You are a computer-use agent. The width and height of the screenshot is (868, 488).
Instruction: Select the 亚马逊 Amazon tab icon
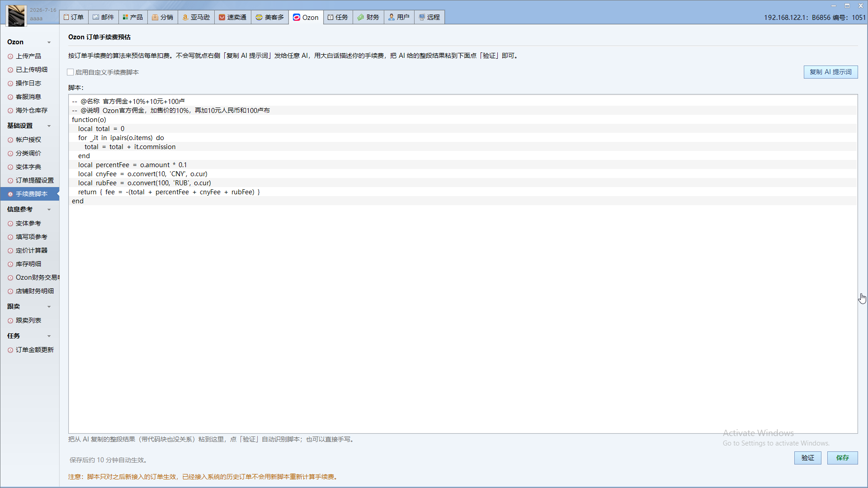[x=185, y=17]
